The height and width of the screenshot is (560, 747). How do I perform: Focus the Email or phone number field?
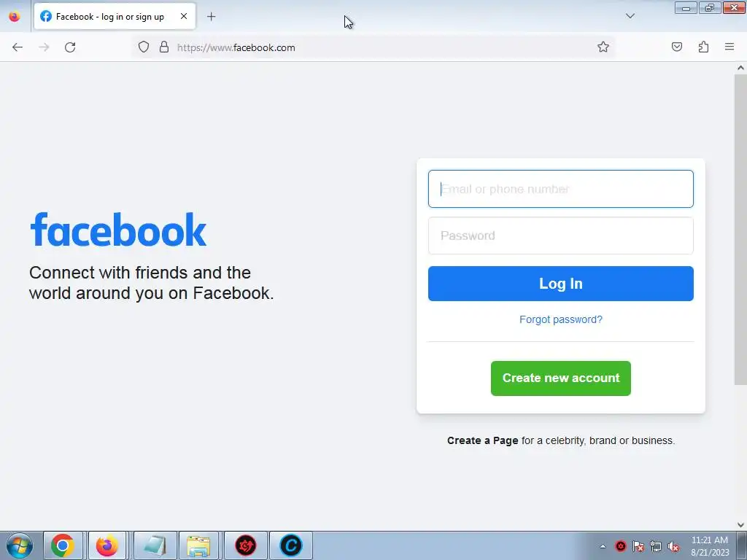coord(561,189)
